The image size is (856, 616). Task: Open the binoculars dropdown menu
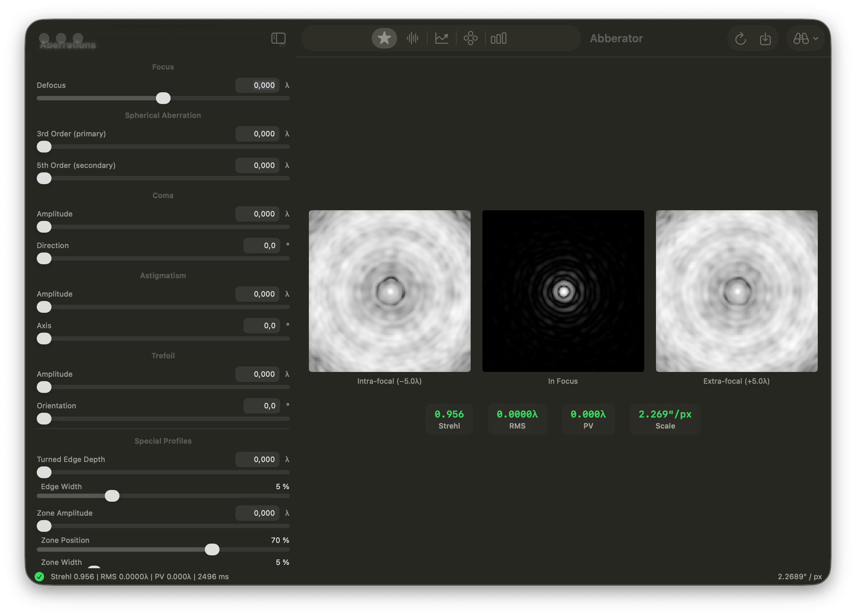click(805, 39)
